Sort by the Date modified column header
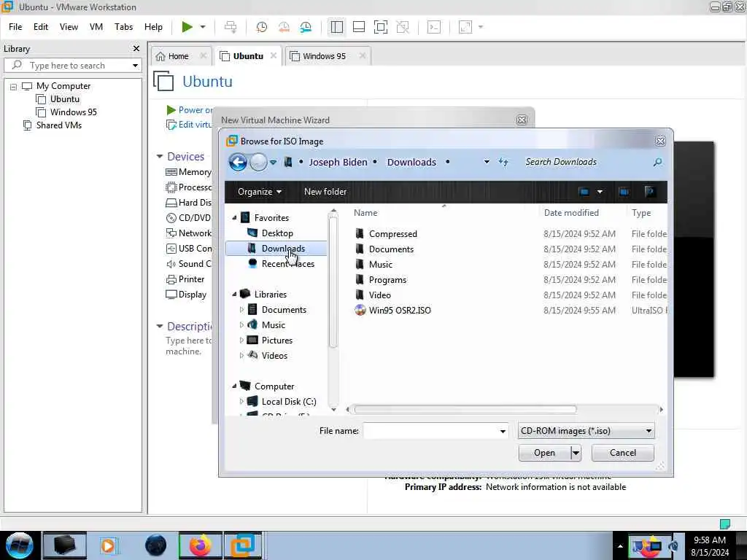Screen dimensions: 747x560 click(x=571, y=213)
